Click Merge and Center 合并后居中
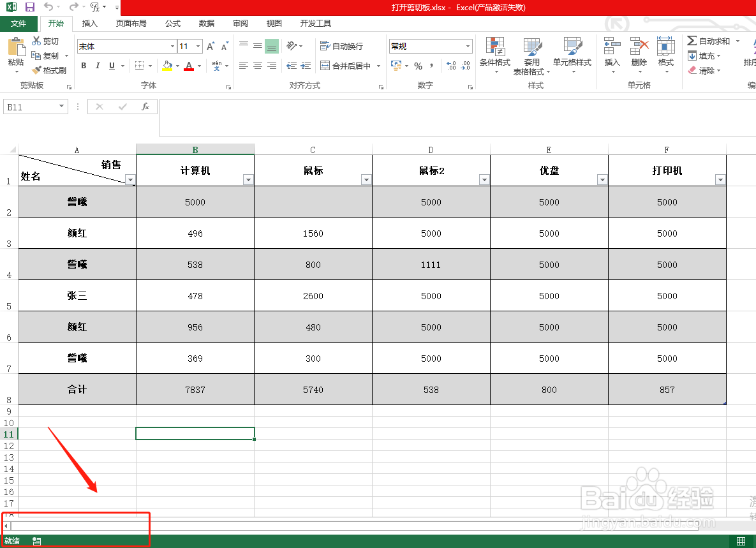The width and height of the screenshot is (756, 548). tap(346, 66)
